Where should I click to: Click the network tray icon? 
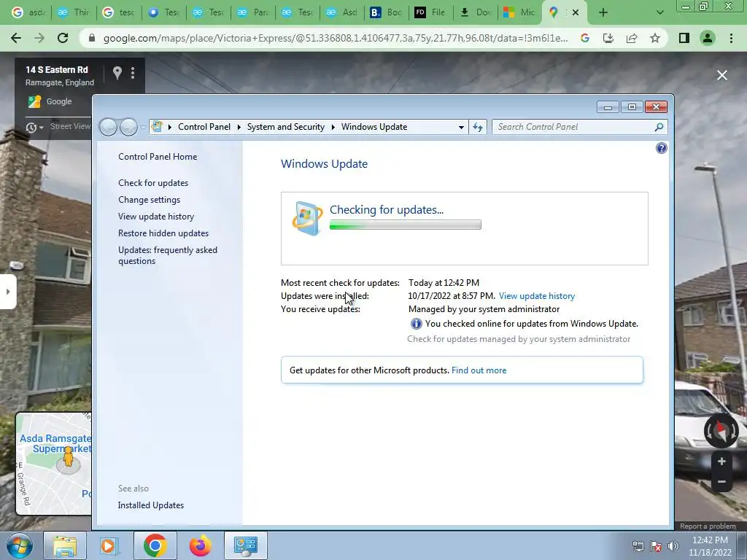click(x=638, y=546)
